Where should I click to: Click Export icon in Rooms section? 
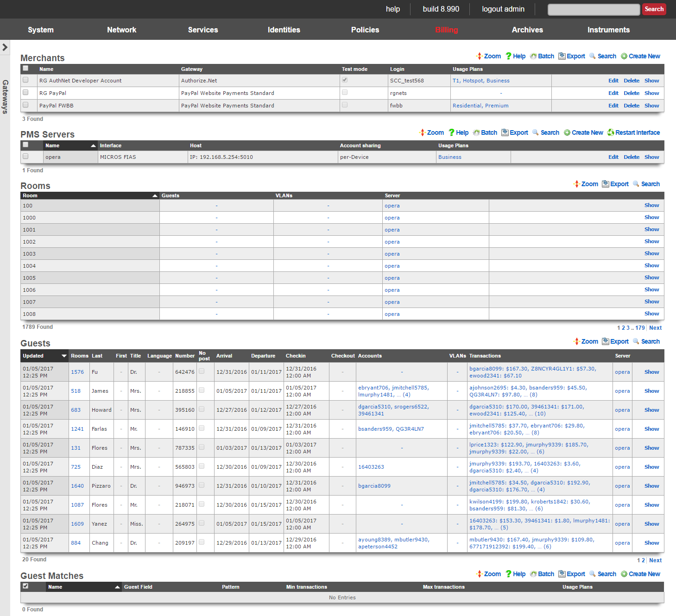(x=606, y=184)
